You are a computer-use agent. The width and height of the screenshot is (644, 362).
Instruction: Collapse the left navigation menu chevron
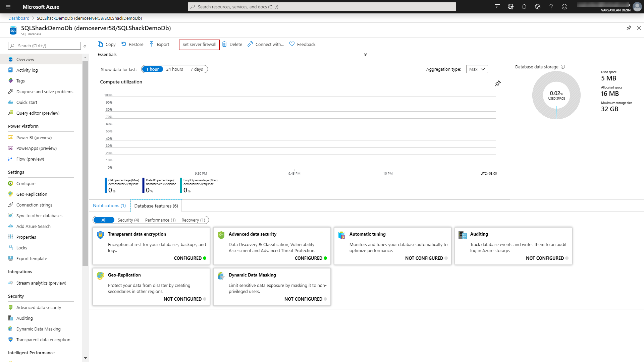click(85, 46)
